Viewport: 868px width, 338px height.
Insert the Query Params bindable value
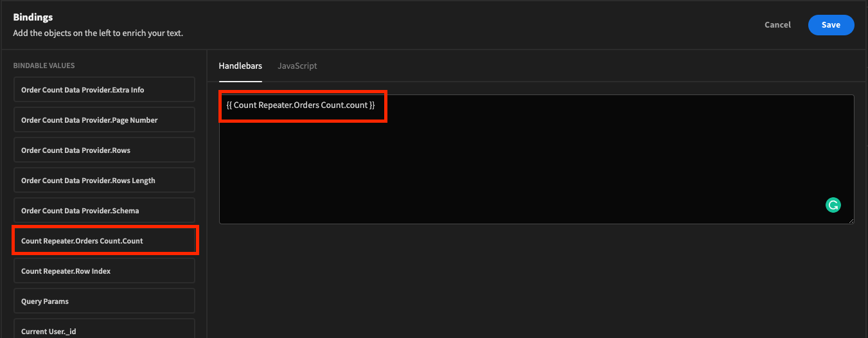point(103,301)
